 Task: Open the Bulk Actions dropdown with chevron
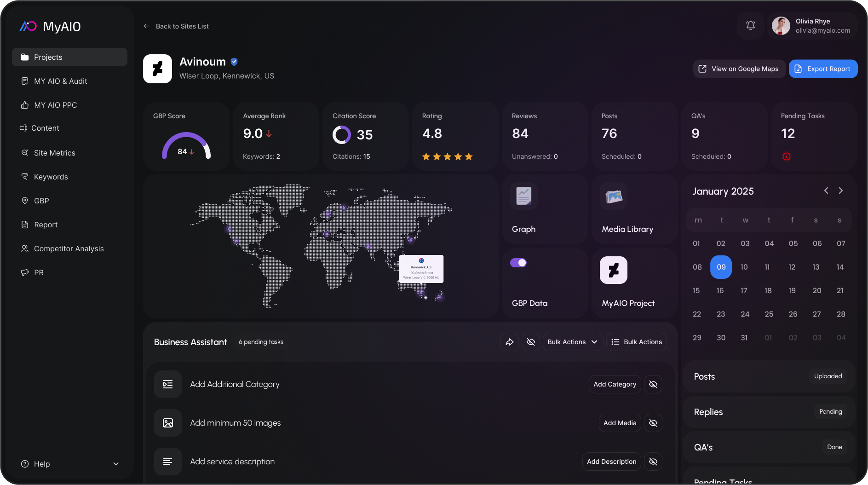coord(573,342)
